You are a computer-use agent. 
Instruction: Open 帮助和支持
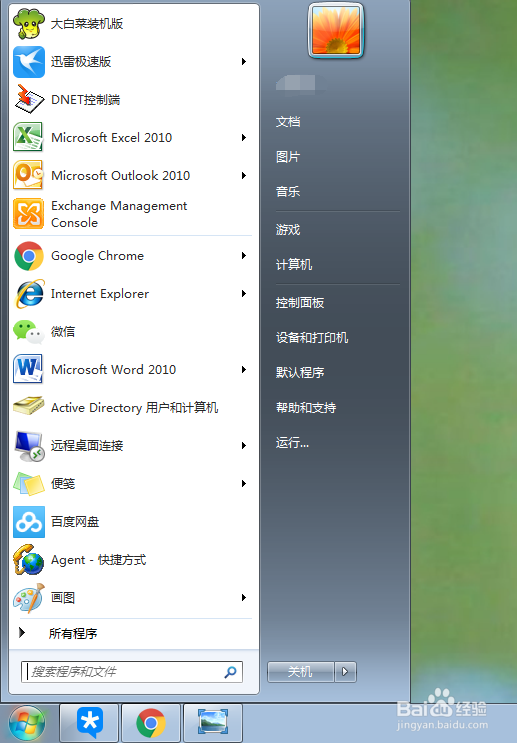coord(306,408)
